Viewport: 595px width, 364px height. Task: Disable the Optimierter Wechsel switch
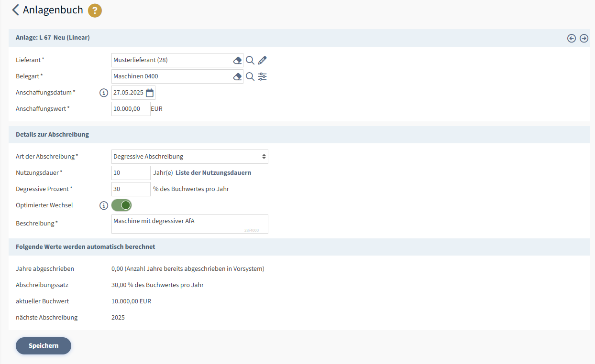click(121, 205)
